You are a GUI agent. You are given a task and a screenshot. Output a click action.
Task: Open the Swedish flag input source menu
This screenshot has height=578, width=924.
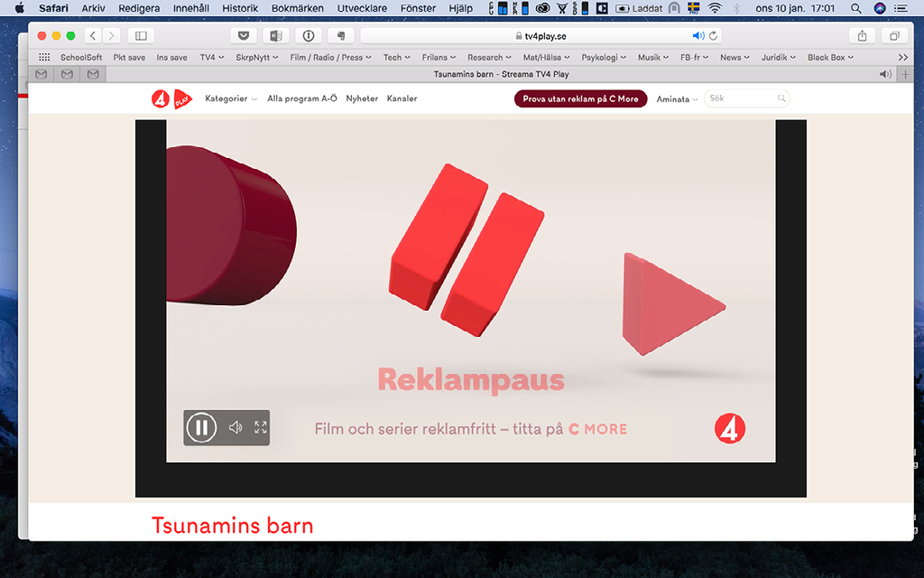pos(694,8)
